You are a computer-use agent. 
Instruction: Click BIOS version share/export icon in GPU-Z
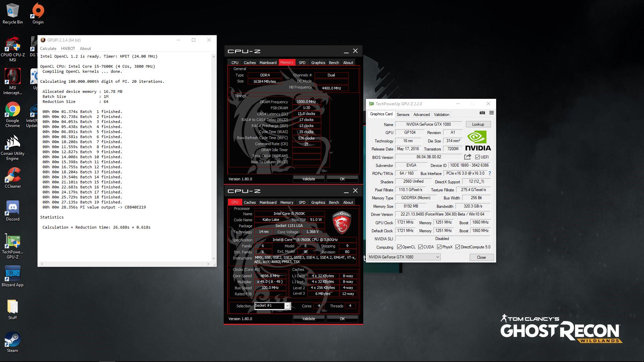468,157
